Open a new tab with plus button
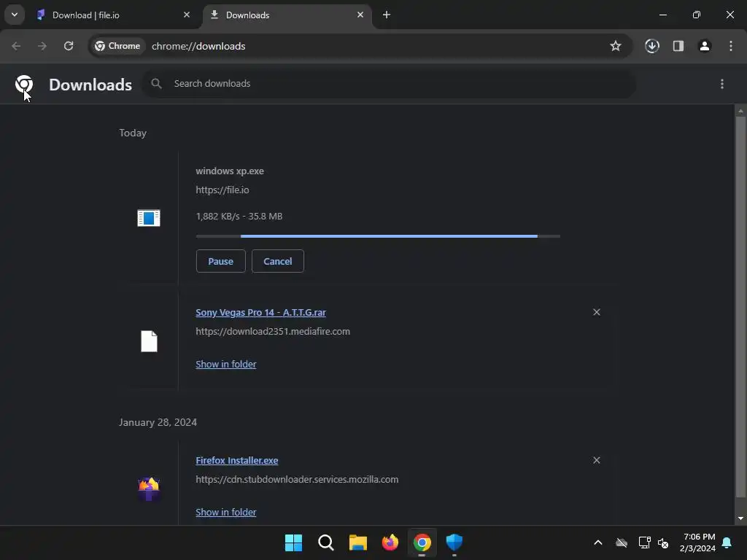Viewport: 747px width, 560px height. pyautogui.click(x=387, y=15)
